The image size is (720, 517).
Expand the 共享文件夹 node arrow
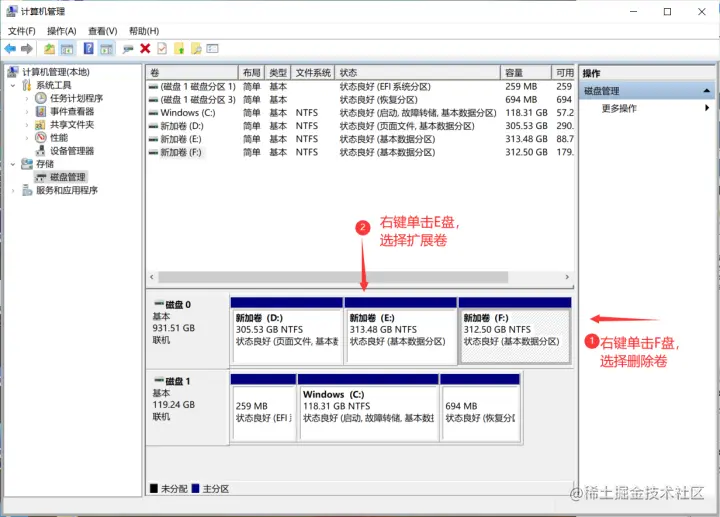click(x=27, y=125)
